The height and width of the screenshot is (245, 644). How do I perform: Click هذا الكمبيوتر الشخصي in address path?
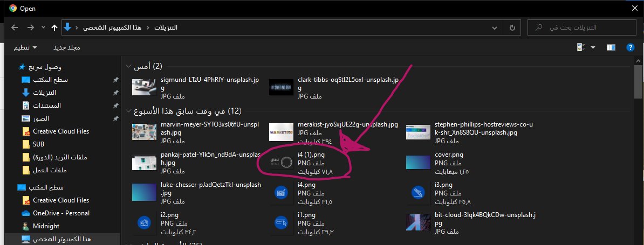coord(112,27)
